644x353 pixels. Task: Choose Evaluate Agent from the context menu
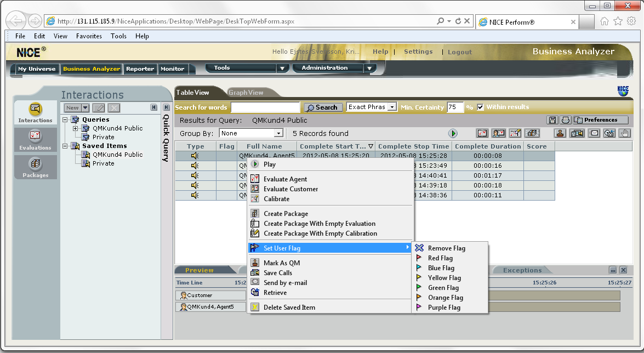pyautogui.click(x=285, y=179)
